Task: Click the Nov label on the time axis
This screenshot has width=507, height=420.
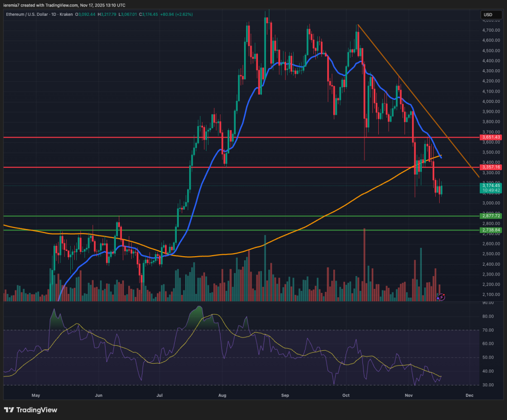Action: (x=408, y=395)
